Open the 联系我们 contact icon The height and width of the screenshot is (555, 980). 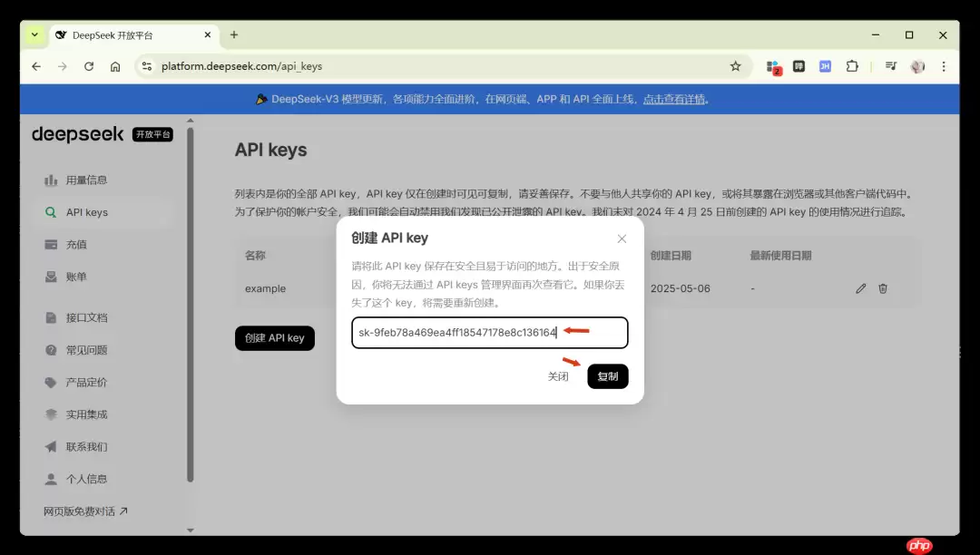click(50, 446)
